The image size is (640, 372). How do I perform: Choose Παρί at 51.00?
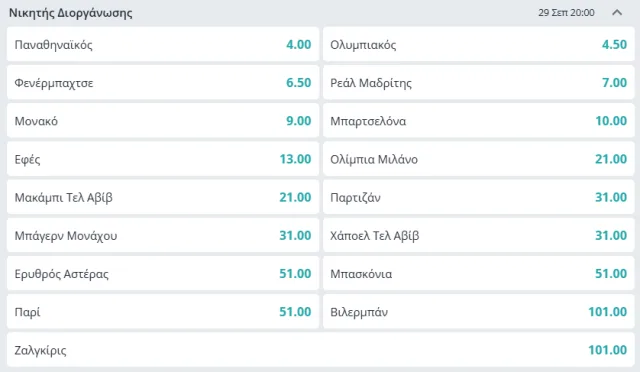163,312
